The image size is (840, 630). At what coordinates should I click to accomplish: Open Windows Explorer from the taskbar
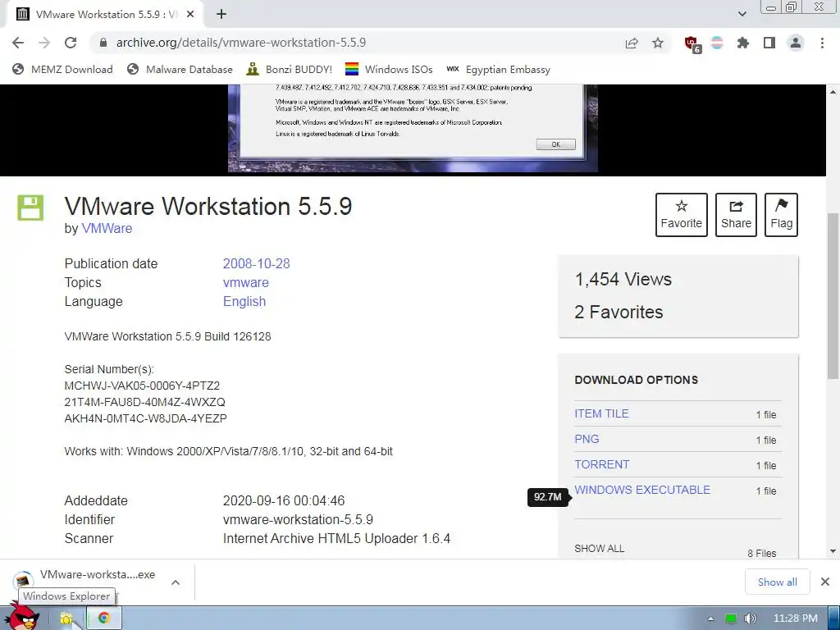[x=66, y=619]
